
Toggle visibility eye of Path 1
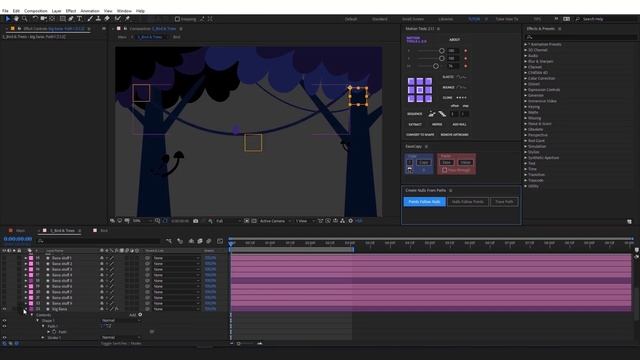4,326
